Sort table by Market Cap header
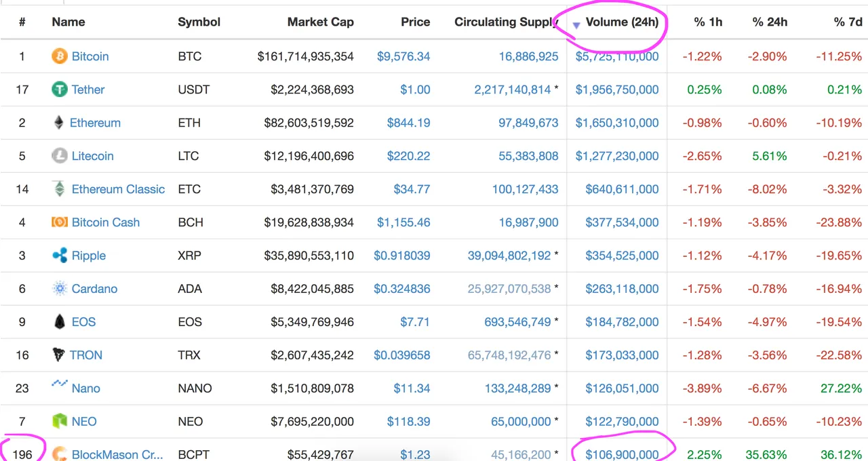This screenshot has width=868, height=461. point(321,22)
